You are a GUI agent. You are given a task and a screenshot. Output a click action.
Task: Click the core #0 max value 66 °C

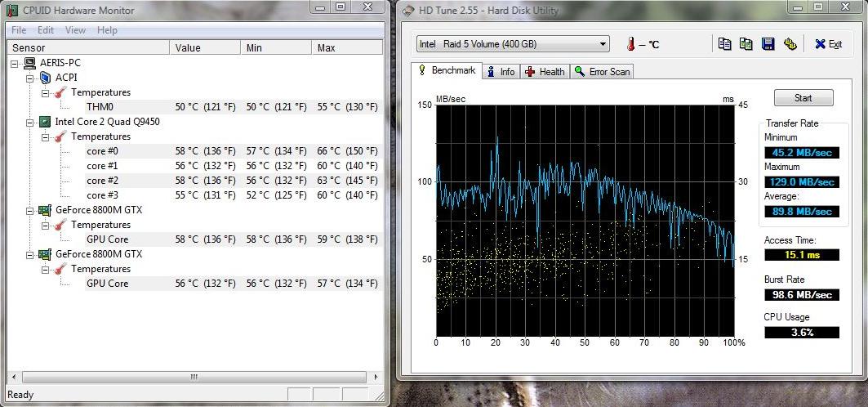point(348,151)
